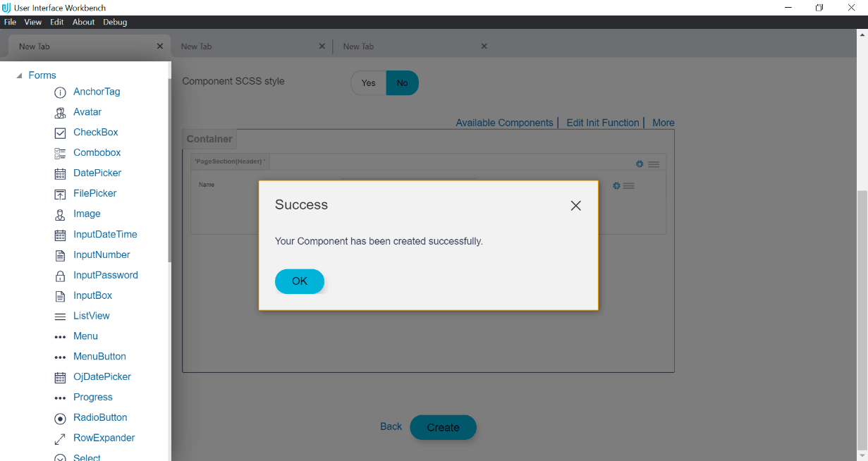
Task: Open the Debug menu
Action: (x=115, y=22)
